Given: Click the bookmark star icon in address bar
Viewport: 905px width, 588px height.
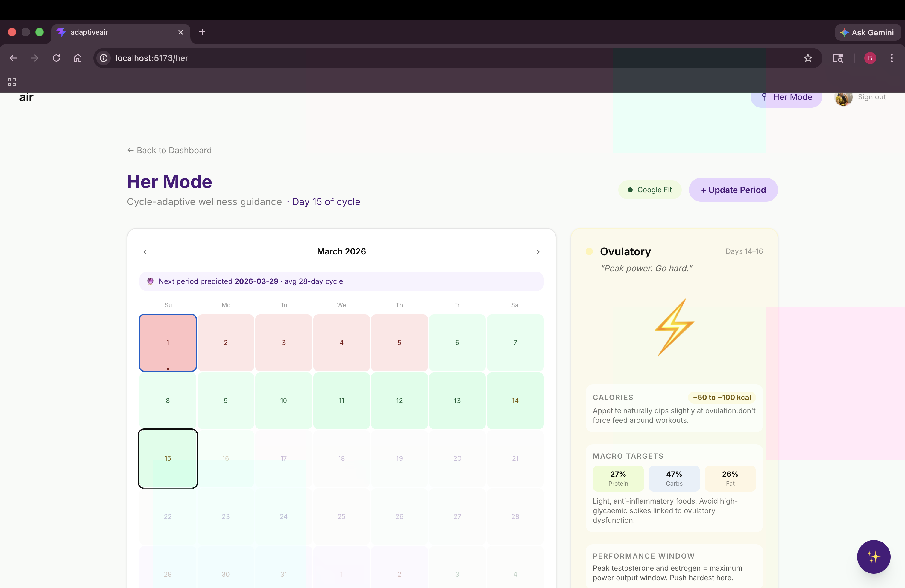Looking at the screenshot, I should coord(808,58).
